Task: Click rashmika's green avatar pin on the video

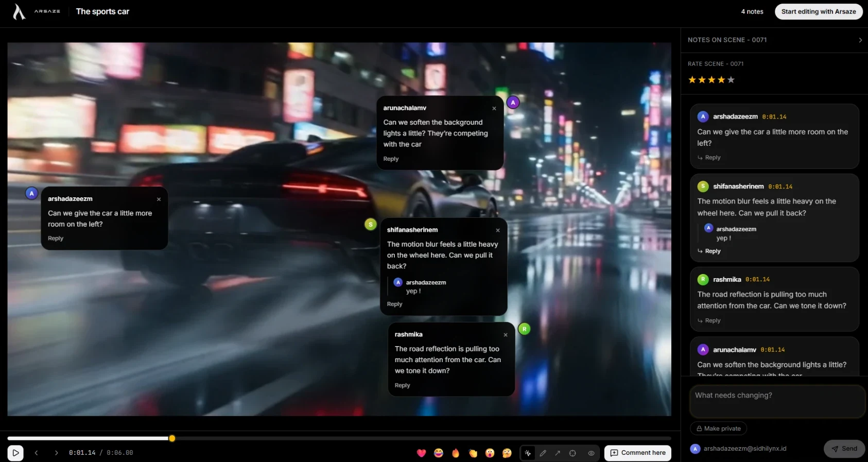Action: click(524, 329)
